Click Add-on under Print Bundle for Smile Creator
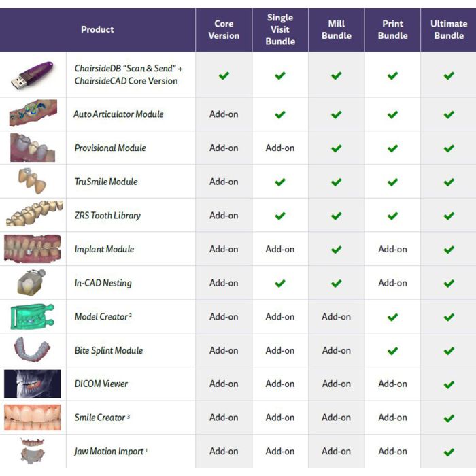Screen dimensions: 476x476 (392, 418)
